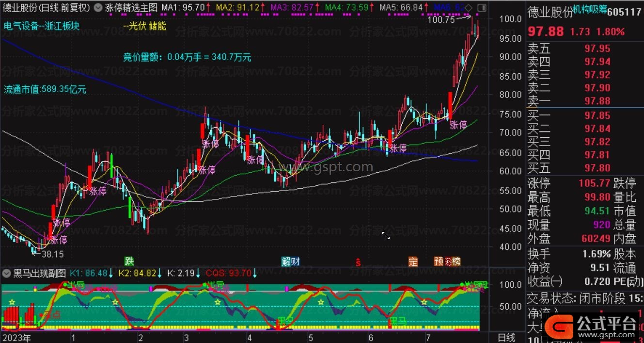Click the 涨停 limit-up price 105.77

pyautogui.click(x=595, y=183)
